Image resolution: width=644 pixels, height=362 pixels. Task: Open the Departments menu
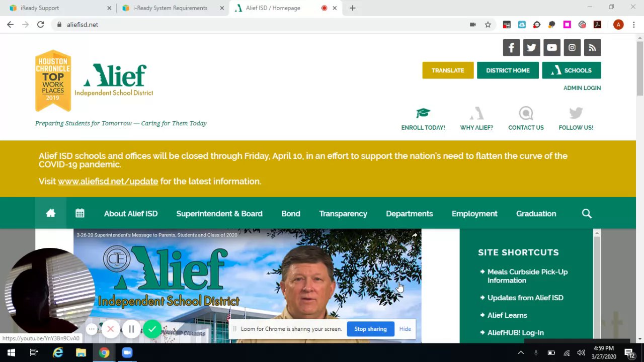pos(409,214)
